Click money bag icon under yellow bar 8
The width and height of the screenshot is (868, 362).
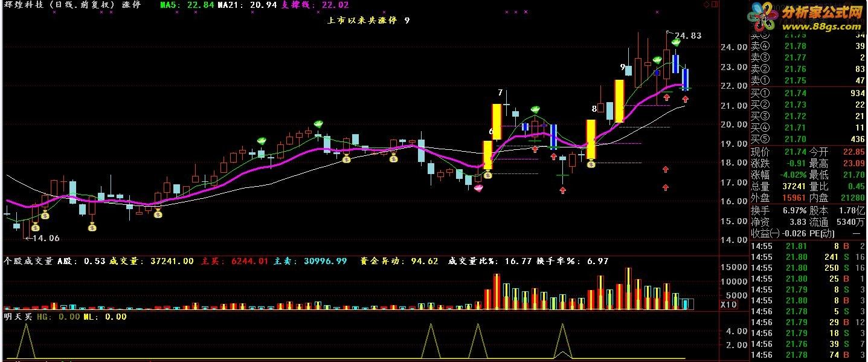[x=591, y=164]
